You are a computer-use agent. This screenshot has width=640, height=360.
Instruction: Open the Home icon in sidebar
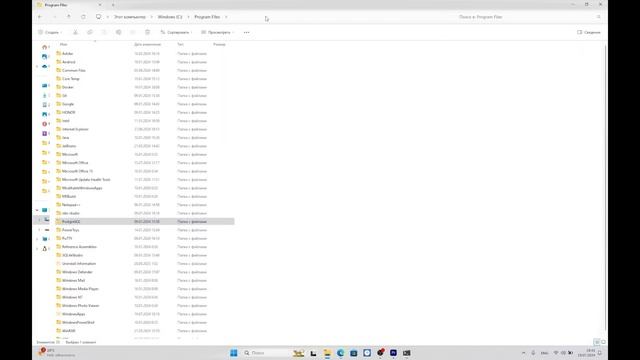coord(44,47)
